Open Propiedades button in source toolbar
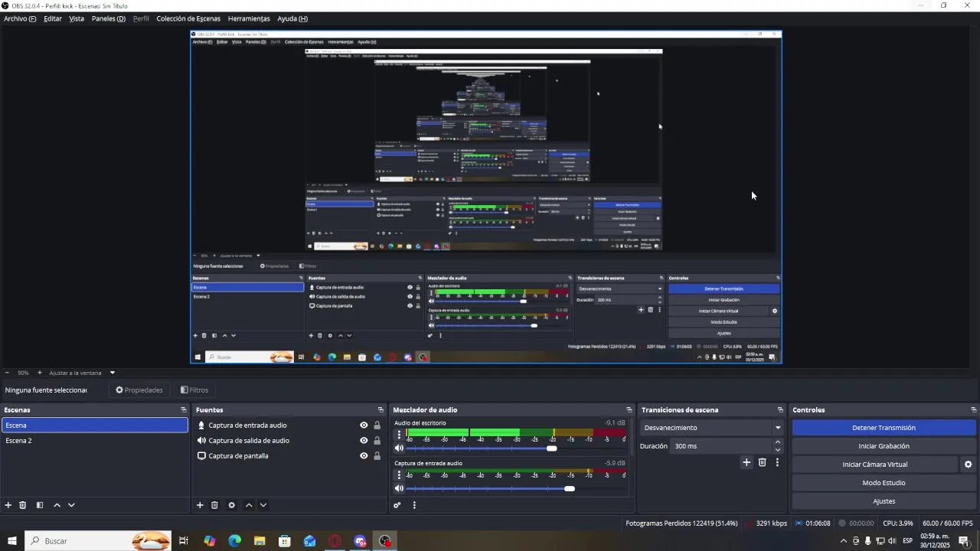The height and width of the screenshot is (551, 980). (139, 390)
